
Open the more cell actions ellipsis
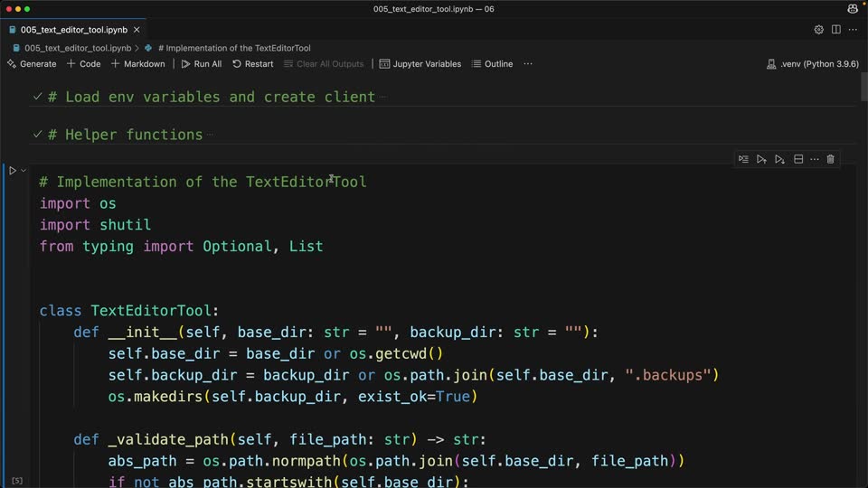pos(815,159)
